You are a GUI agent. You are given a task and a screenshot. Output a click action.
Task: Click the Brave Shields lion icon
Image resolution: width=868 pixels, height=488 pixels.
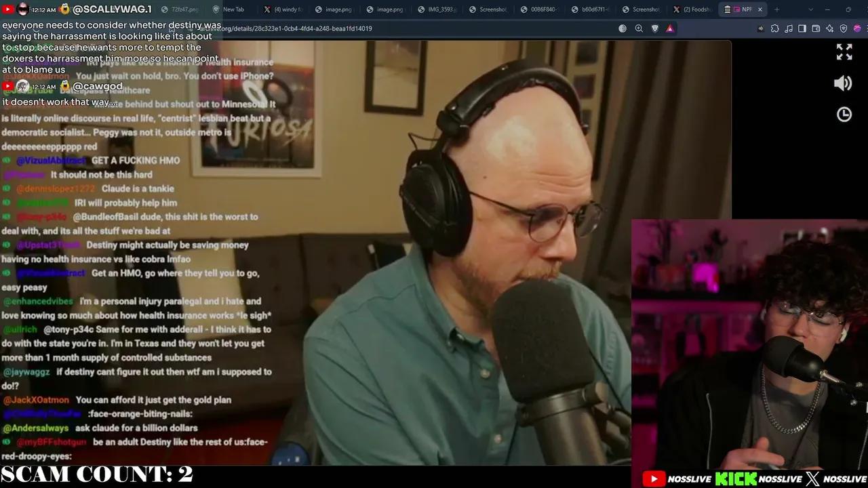654,28
